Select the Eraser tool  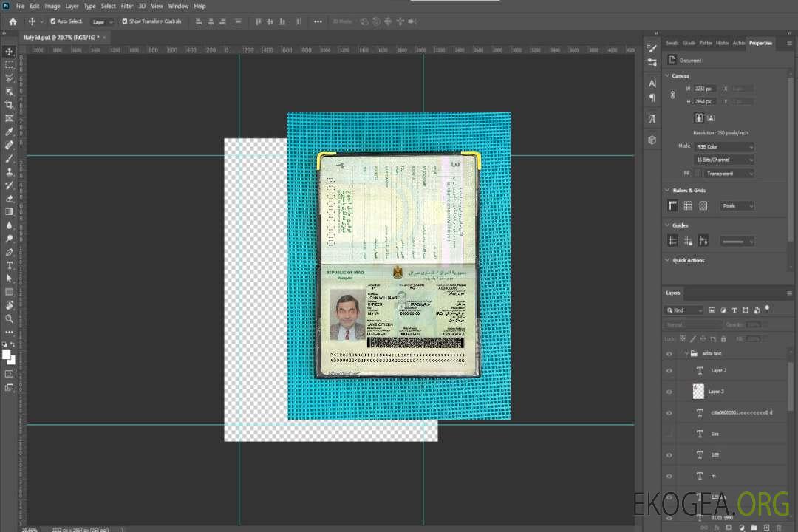coord(9,199)
